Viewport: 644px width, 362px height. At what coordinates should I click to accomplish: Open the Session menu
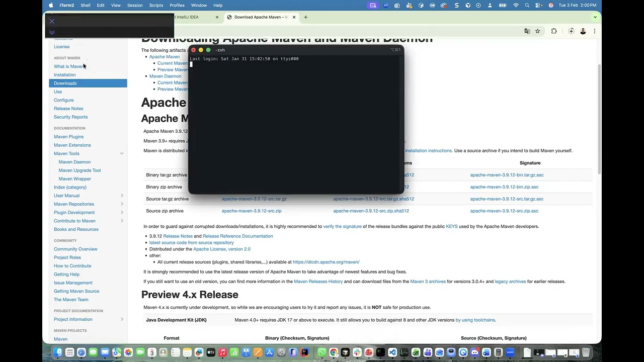point(135,5)
